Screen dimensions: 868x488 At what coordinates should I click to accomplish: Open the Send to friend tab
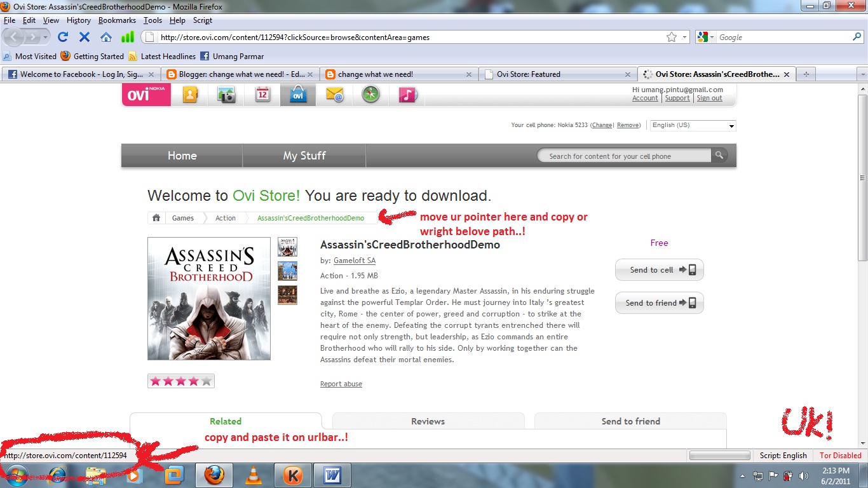point(630,421)
